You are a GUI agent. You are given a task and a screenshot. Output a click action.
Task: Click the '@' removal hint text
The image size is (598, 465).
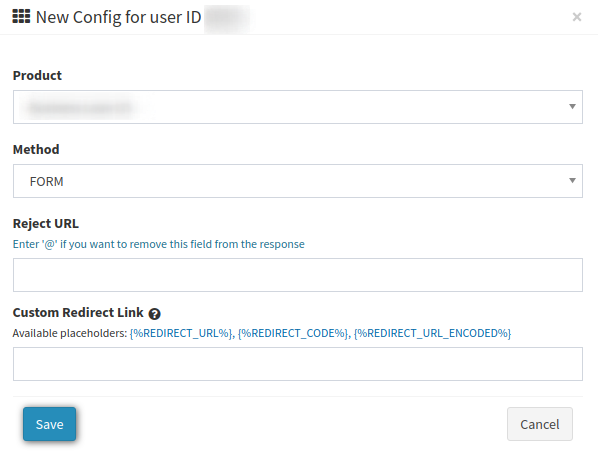159,244
